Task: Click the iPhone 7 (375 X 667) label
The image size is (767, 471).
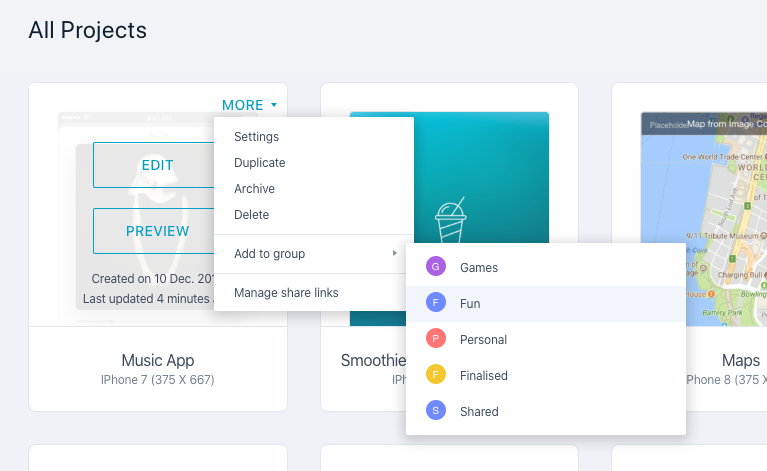Action: coord(158,380)
